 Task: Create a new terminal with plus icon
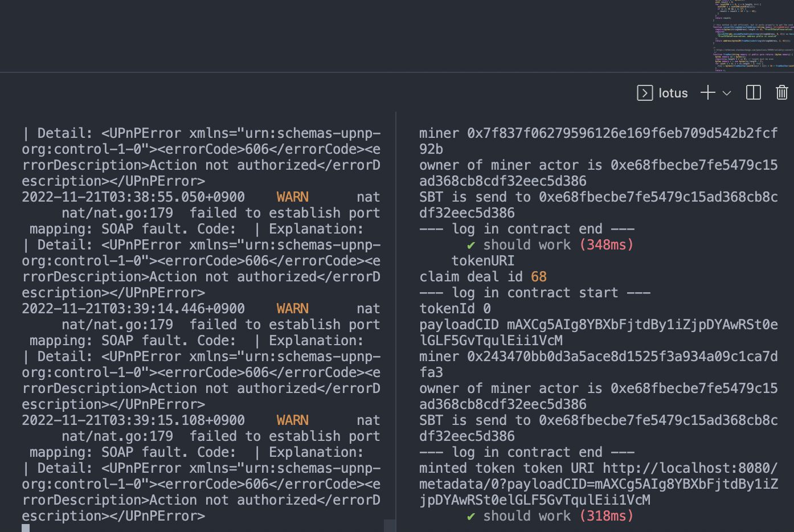coord(707,93)
